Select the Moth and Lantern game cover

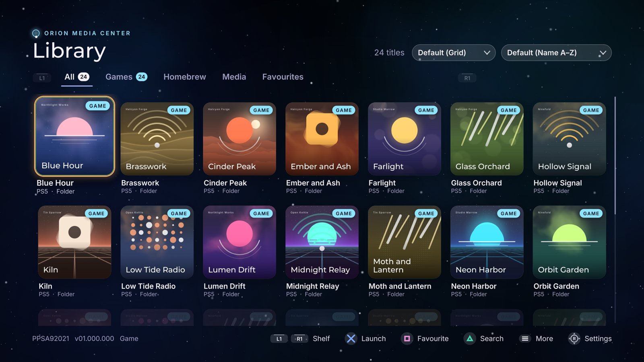pos(405,242)
